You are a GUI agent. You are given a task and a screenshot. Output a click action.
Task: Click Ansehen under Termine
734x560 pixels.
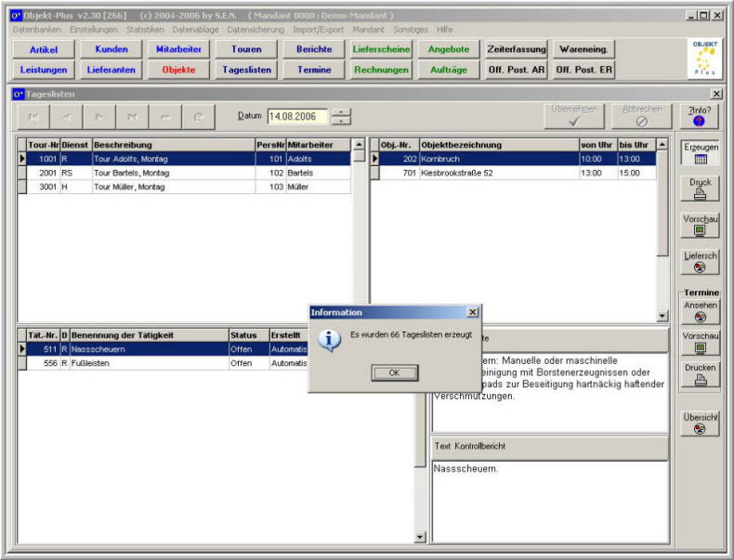[x=701, y=312]
